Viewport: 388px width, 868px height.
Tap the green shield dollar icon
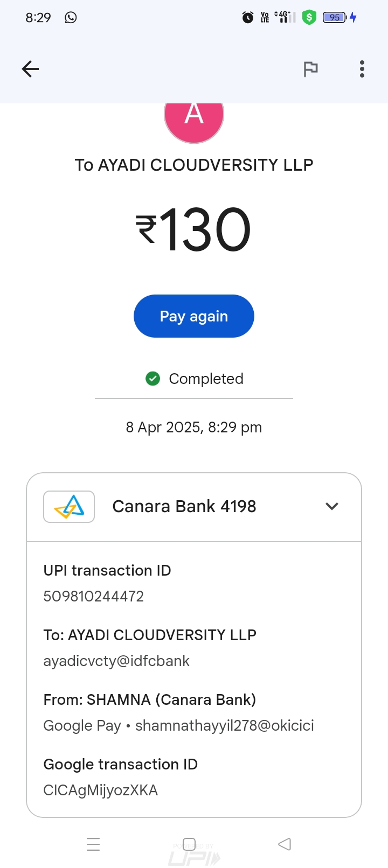[x=309, y=18]
